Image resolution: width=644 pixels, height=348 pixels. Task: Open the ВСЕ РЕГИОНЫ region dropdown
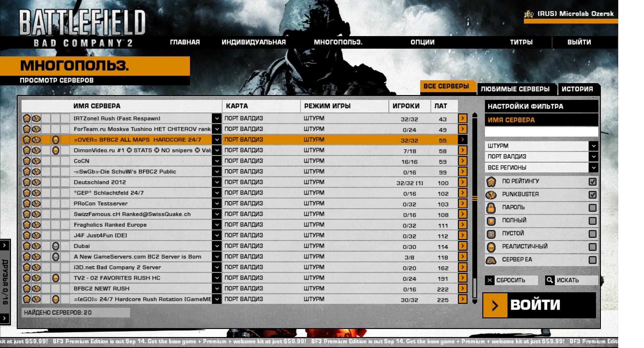pyautogui.click(x=593, y=168)
